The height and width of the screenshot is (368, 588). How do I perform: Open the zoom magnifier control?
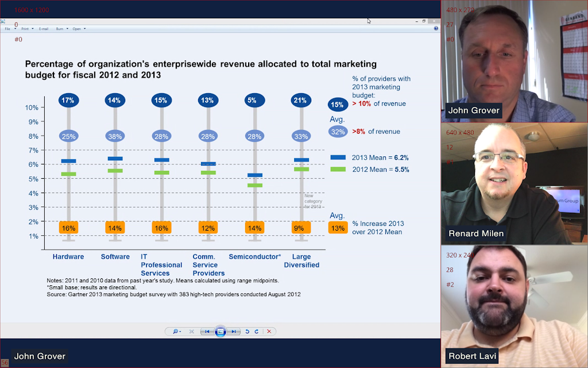point(177,332)
